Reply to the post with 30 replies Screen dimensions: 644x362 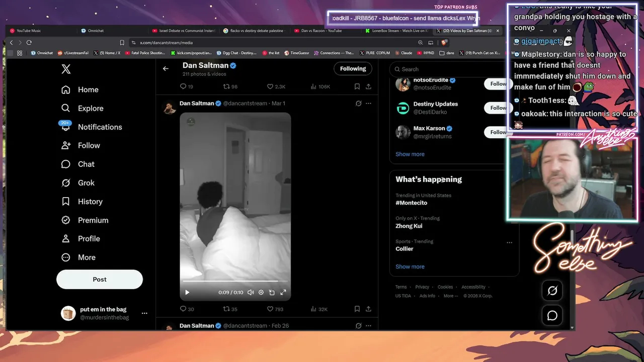187,309
